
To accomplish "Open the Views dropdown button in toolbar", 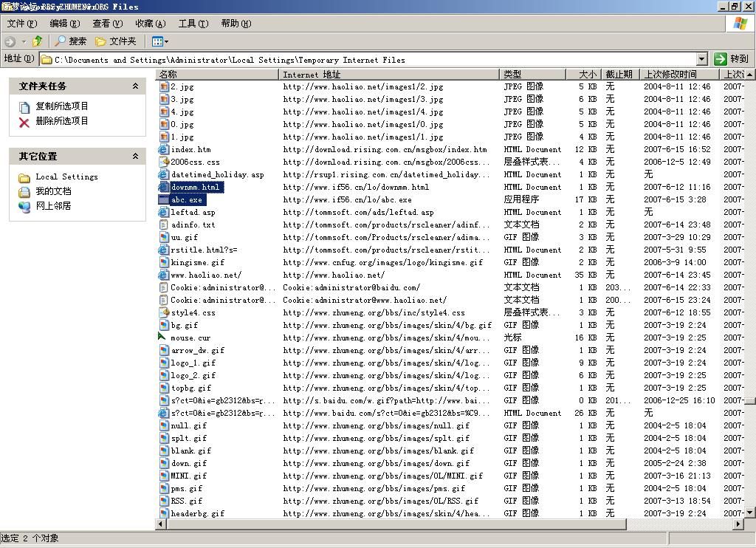I will pyautogui.click(x=160, y=41).
